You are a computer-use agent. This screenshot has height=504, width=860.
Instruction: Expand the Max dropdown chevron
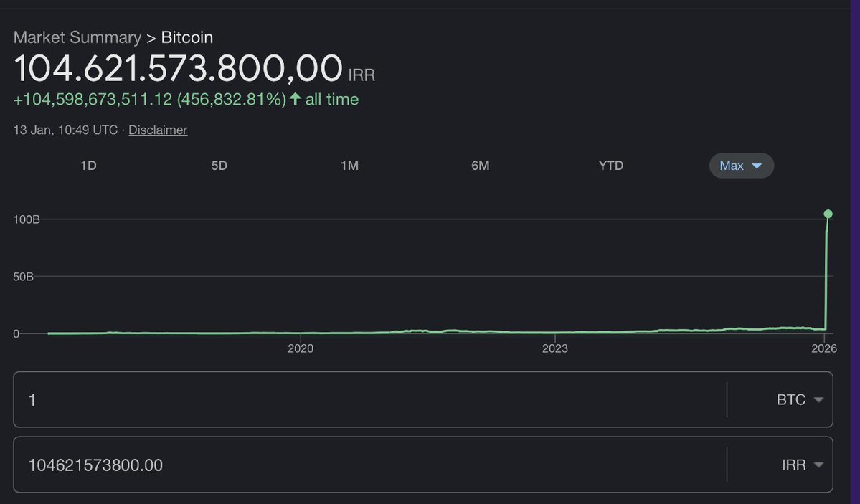pyautogui.click(x=757, y=166)
